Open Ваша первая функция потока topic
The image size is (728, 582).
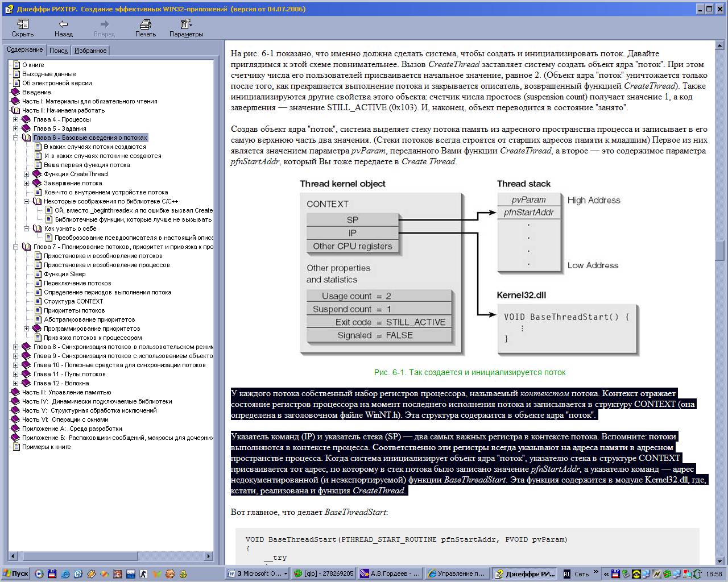[x=87, y=165]
